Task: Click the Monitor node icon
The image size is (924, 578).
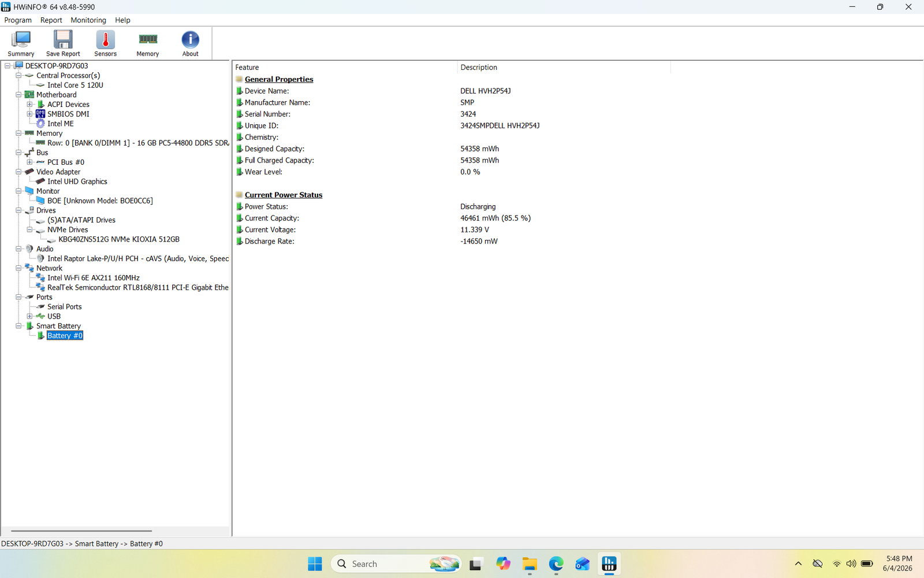Action: click(29, 191)
